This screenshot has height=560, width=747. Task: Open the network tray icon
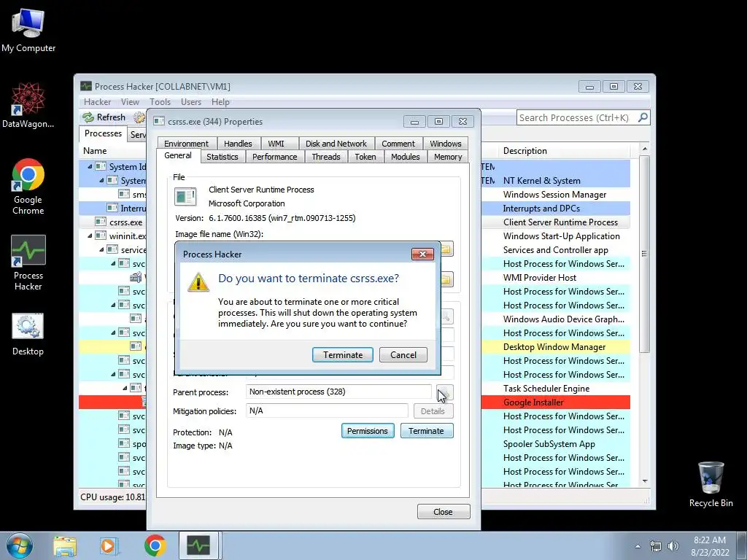tap(656, 546)
